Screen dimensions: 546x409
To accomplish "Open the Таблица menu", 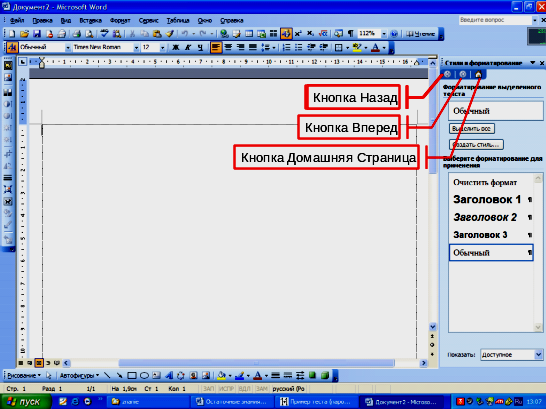I will point(178,21).
